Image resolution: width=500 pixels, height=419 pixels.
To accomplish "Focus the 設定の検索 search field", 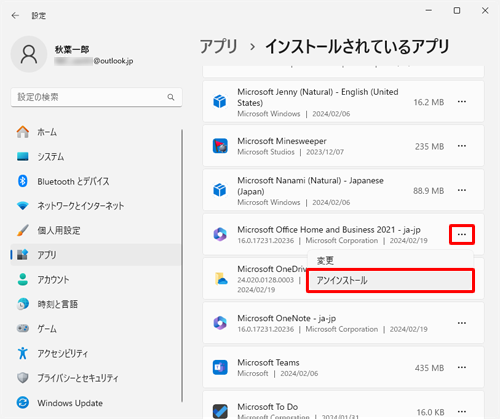I will tap(96, 97).
